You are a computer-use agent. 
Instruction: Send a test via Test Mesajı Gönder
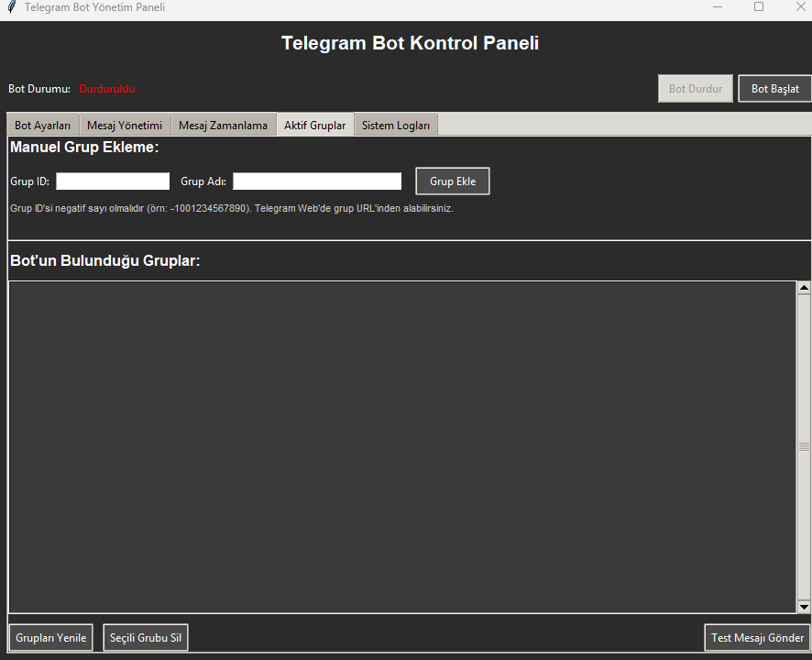[757, 638]
